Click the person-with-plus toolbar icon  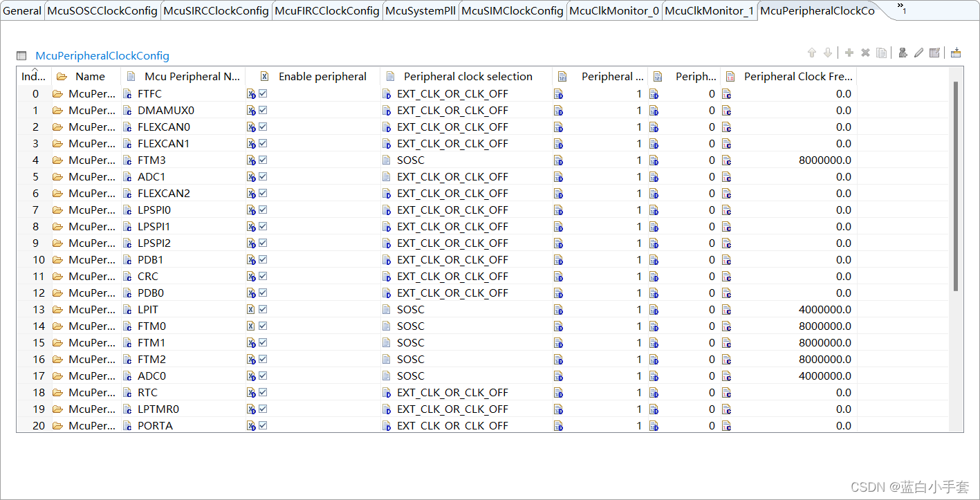coord(903,53)
